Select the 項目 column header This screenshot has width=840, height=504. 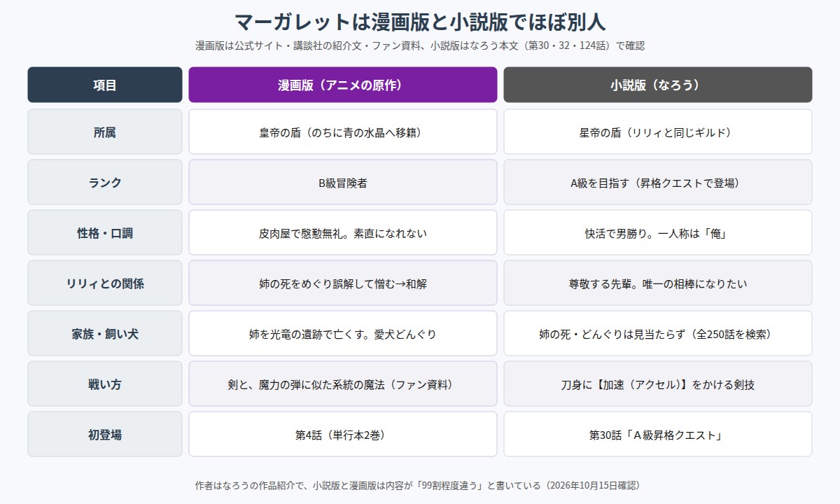tap(105, 85)
